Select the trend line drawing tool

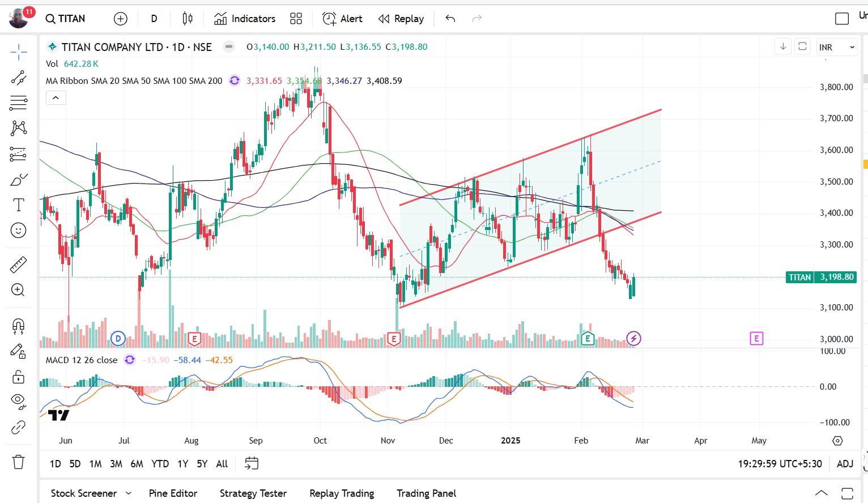tap(19, 78)
